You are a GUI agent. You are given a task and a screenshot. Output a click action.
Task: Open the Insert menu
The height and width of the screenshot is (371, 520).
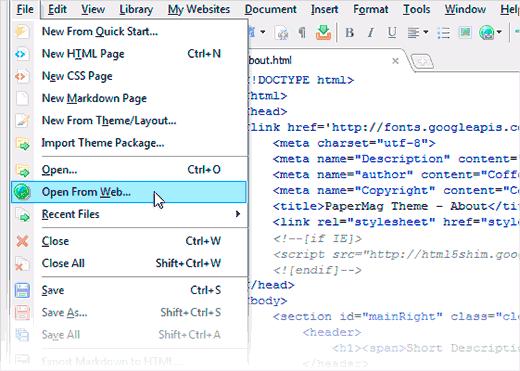point(324,9)
